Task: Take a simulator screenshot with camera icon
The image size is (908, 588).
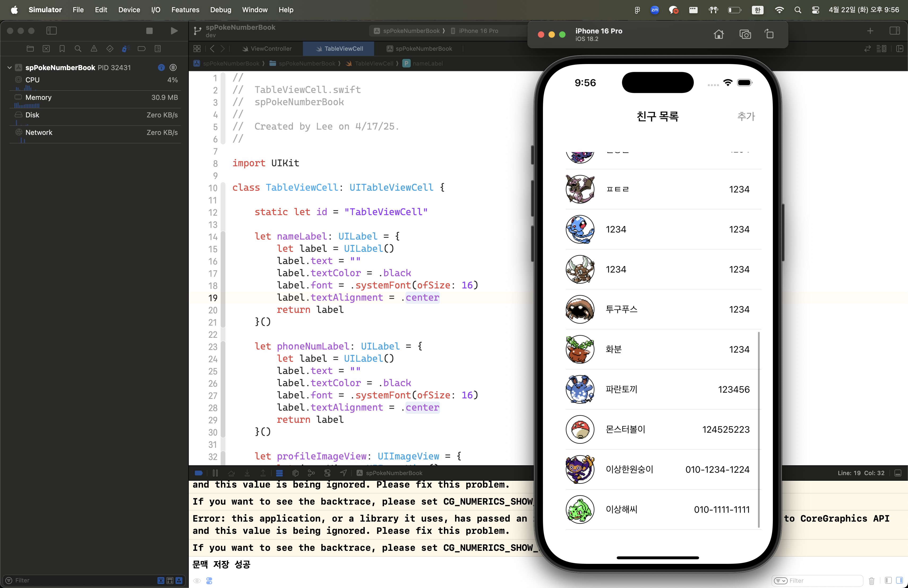Action: (745, 34)
